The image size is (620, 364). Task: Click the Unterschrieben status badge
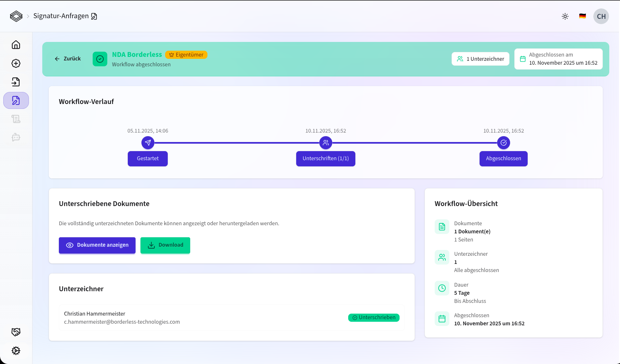374,318
